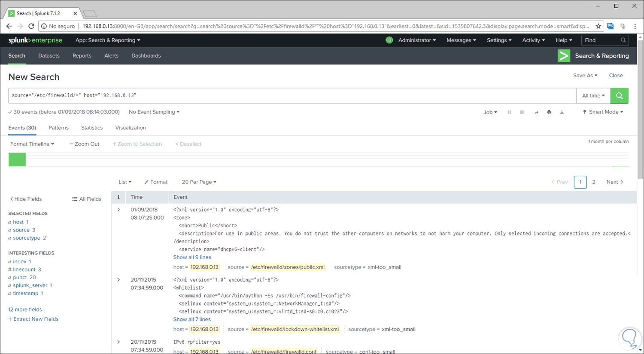Run the search with magnifier button

[x=619, y=95]
